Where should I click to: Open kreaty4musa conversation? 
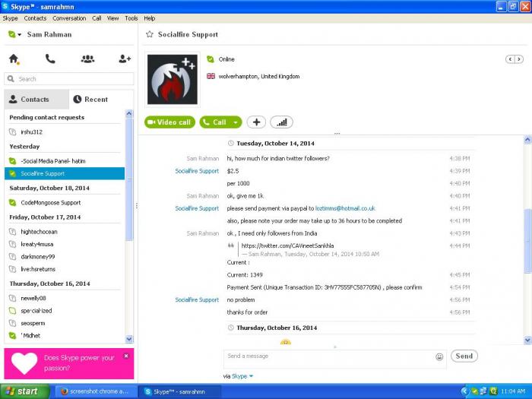(65, 244)
